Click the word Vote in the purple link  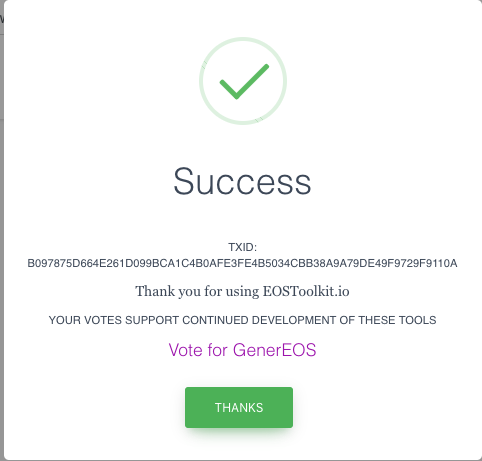coord(185,350)
